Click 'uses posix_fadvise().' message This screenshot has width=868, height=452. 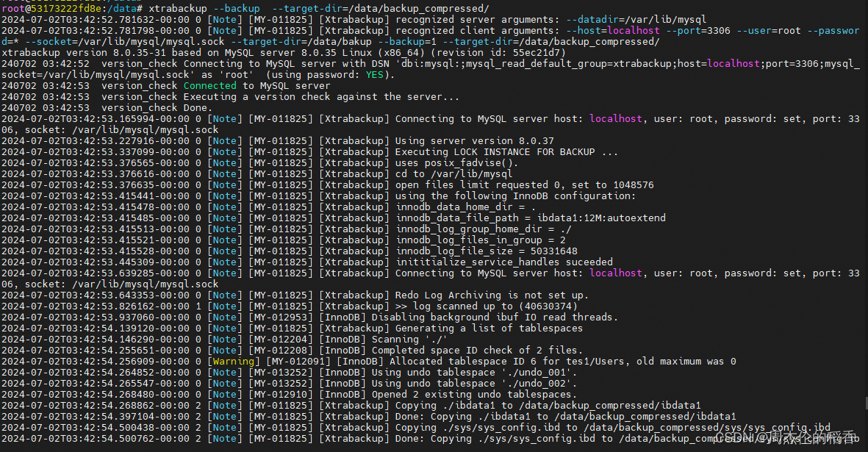point(456,164)
